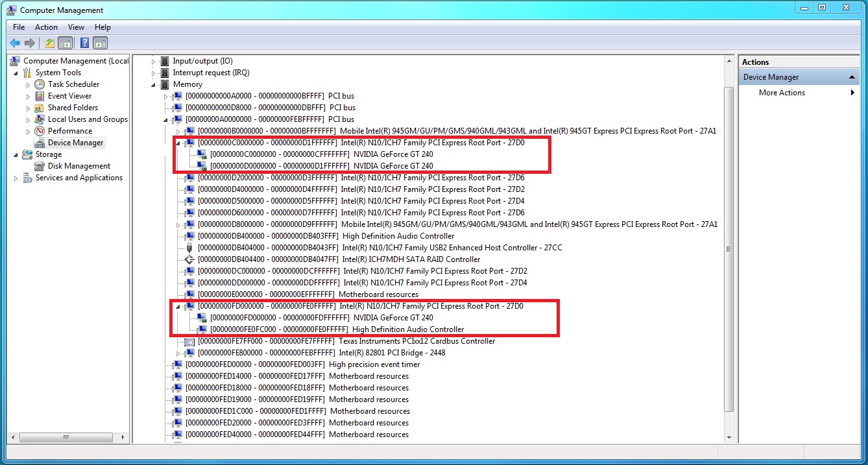868x465 pixels.
Task: Expand the Local Users and Groups node
Action: (x=28, y=119)
